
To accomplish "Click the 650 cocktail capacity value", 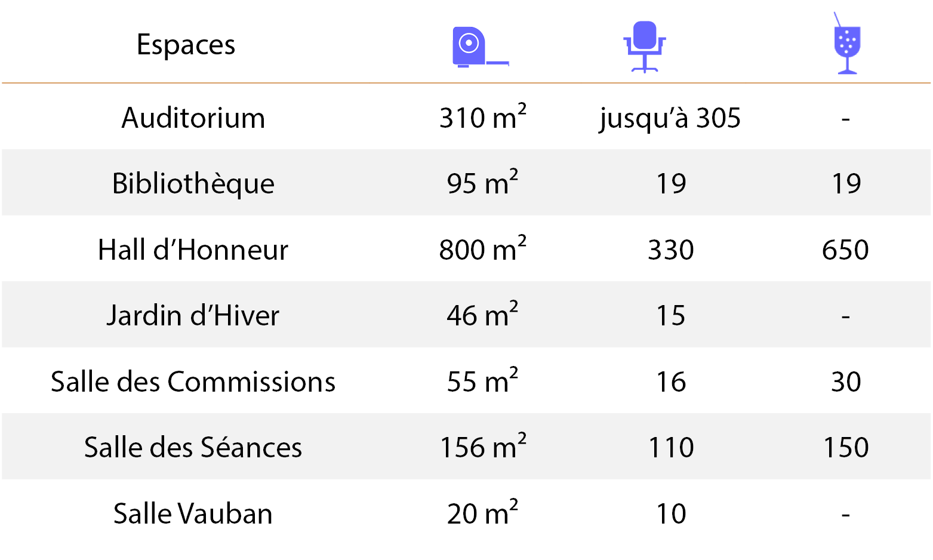I will point(845,250).
